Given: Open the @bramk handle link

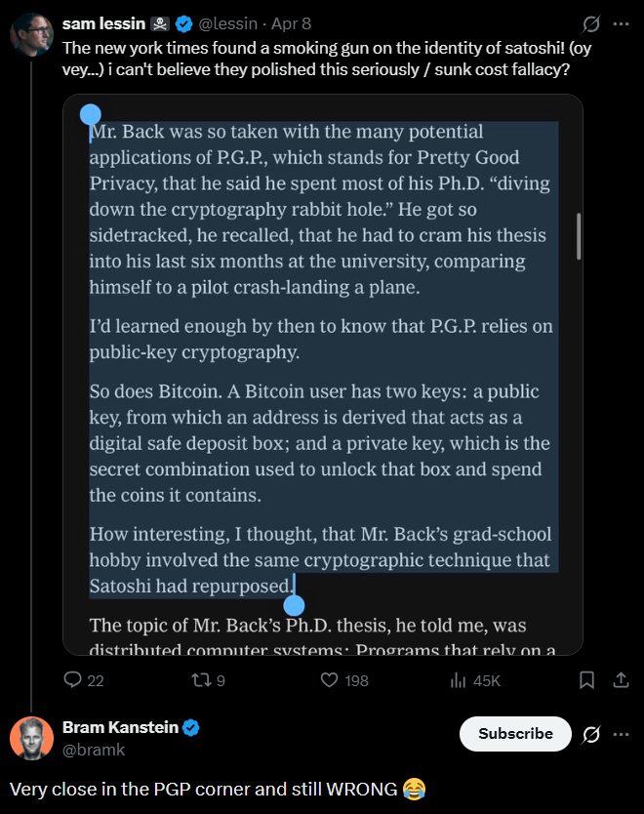Looking at the screenshot, I should point(94,750).
